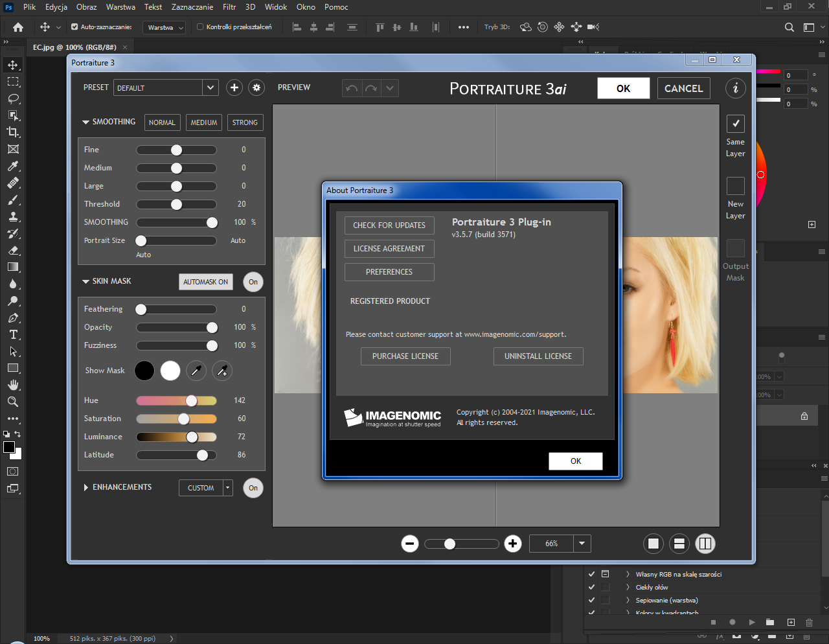
Task: Select the Crop tool
Action: pos(13,132)
